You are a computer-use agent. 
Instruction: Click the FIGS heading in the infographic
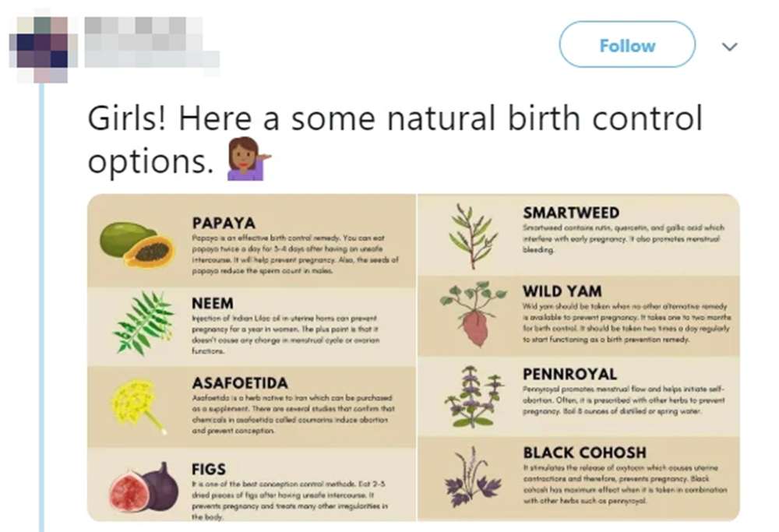pos(209,469)
